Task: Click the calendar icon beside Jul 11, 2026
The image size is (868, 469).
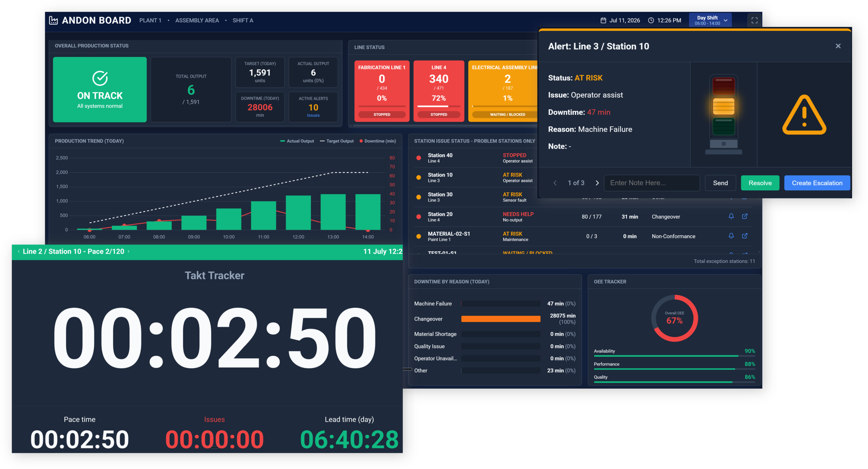Action: coord(603,20)
